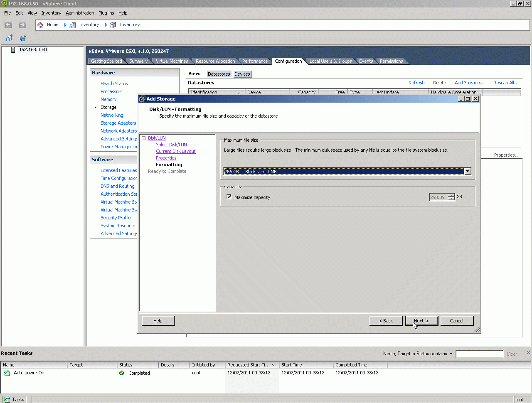The width and height of the screenshot is (532, 403).
Task: Click the capacity 298.09 value field
Action: (438, 197)
